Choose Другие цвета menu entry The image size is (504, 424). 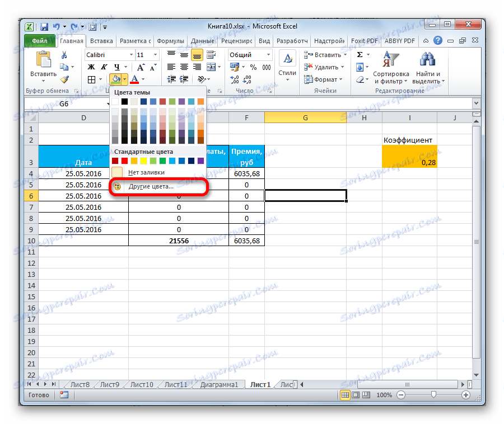(158, 186)
